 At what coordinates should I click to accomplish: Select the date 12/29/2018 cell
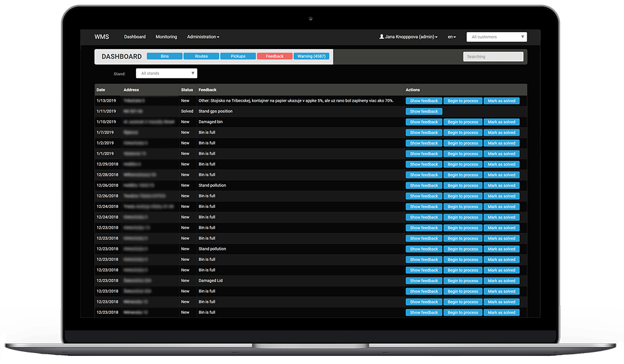click(107, 164)
